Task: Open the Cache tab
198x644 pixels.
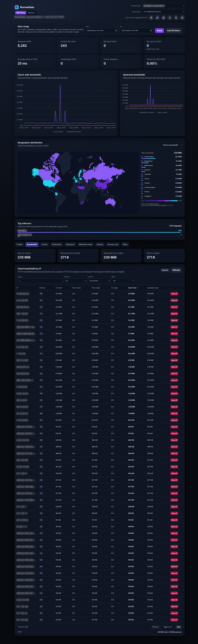Action: 44,244
